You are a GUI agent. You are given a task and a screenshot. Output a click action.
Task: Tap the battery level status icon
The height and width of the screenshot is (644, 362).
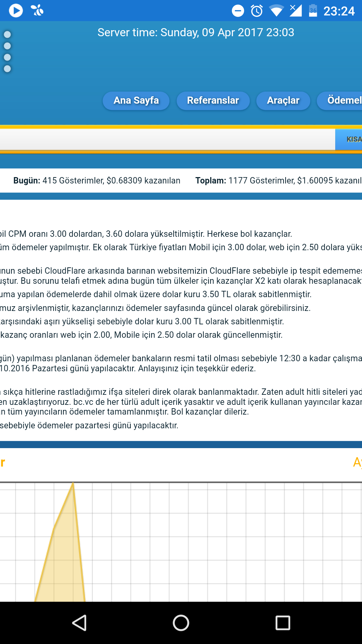click(x=313, y=10)
